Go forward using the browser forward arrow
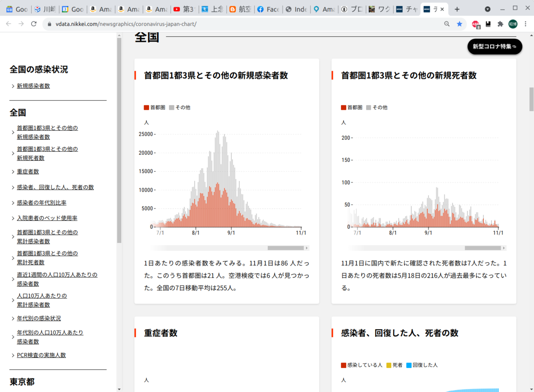This screenshot has width=534, height=392. [21, 24]
